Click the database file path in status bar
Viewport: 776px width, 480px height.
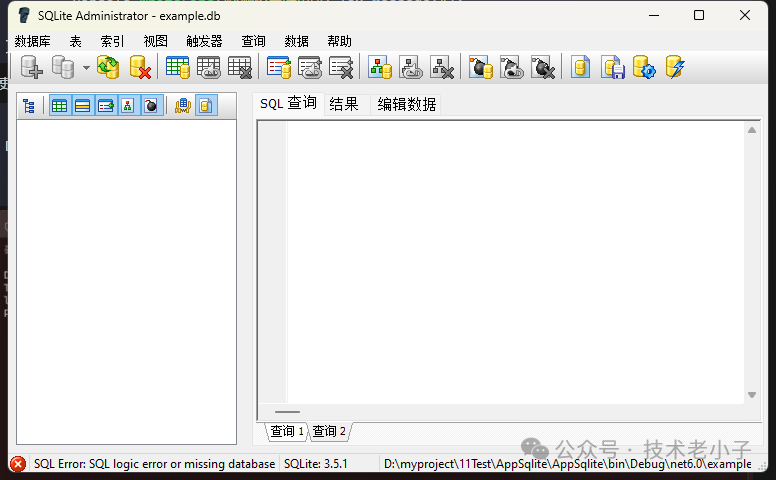568,464
